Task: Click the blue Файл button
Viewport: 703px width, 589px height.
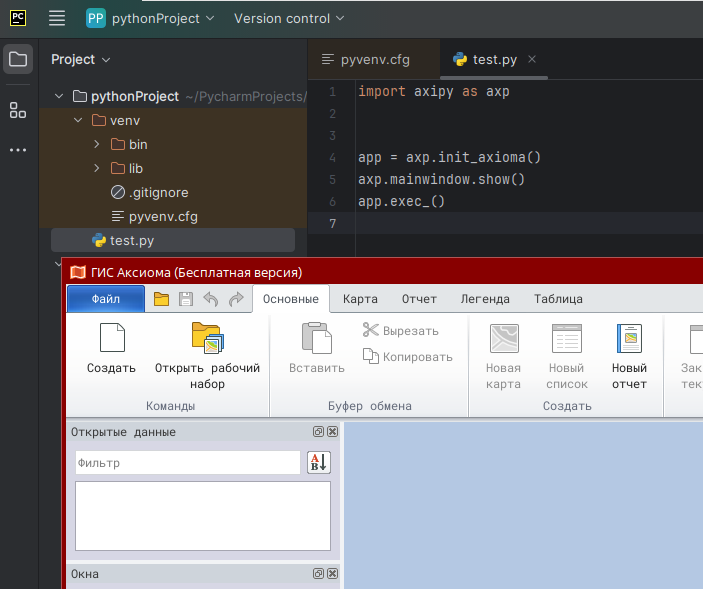Action: [105, 299]
